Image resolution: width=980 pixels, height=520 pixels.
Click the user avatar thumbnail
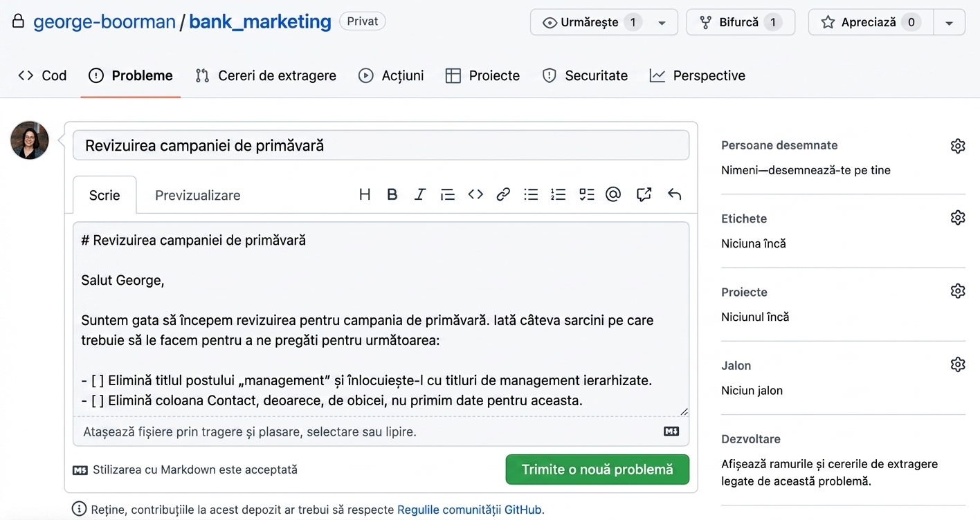[x=30, y=140]
